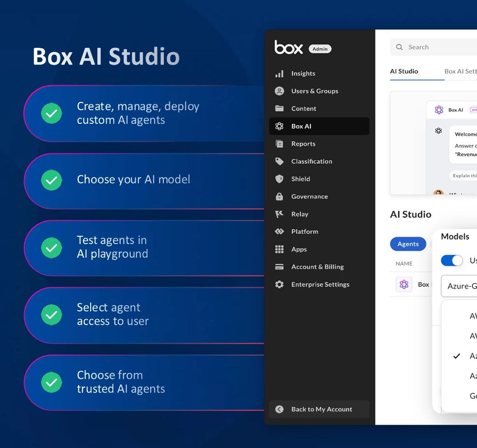Click the Content folder icon
477x448 pixels.
[279, 108]
